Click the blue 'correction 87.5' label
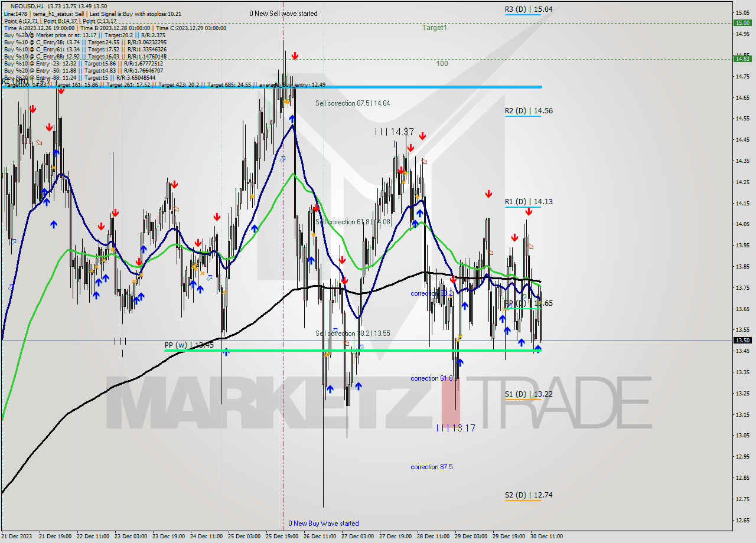Screen dimensions: 756x543 coord(432,467)
